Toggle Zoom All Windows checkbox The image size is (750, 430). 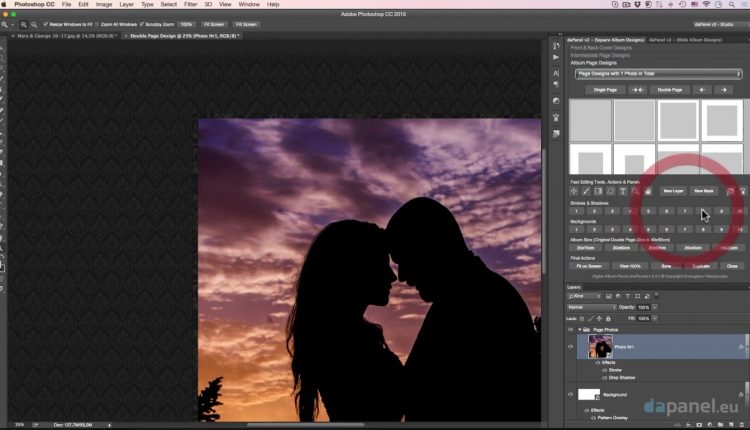point(97,24)
